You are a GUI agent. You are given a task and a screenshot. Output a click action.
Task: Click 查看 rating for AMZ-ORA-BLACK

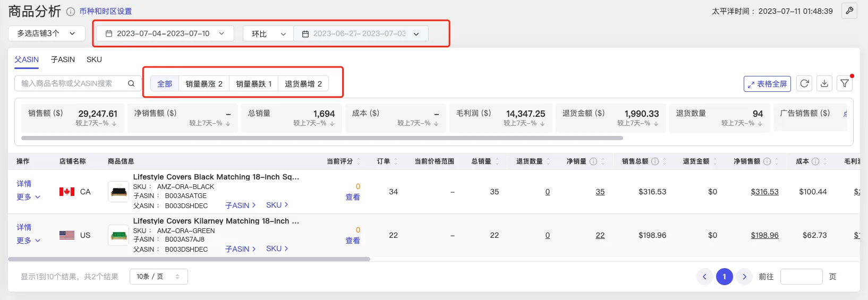coord(353,197)
